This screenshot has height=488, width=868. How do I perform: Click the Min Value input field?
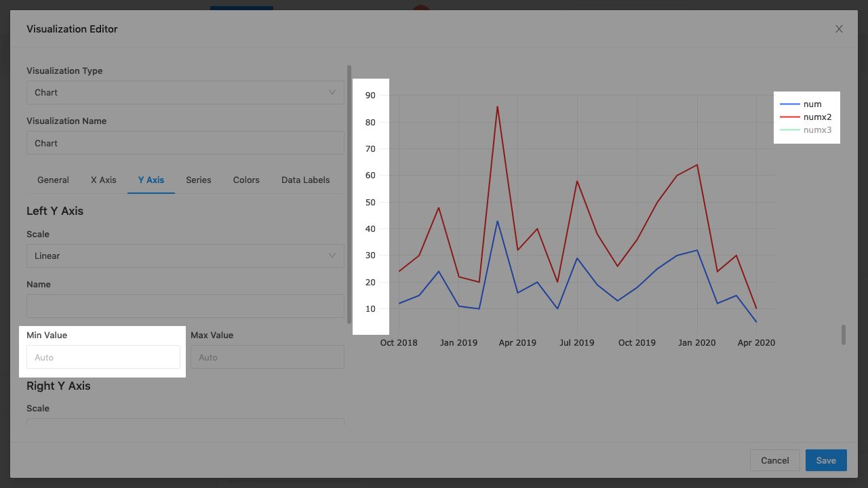[103, 357]
